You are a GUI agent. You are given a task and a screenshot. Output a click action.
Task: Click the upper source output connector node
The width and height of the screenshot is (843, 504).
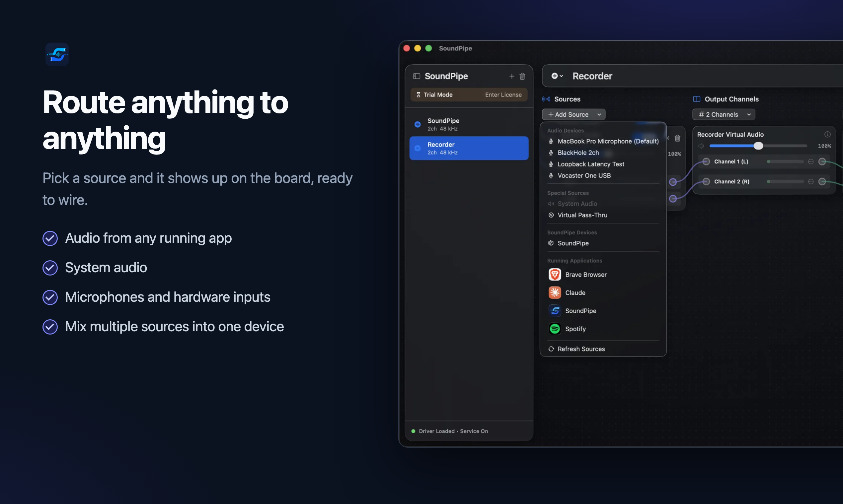click(673, 182)
